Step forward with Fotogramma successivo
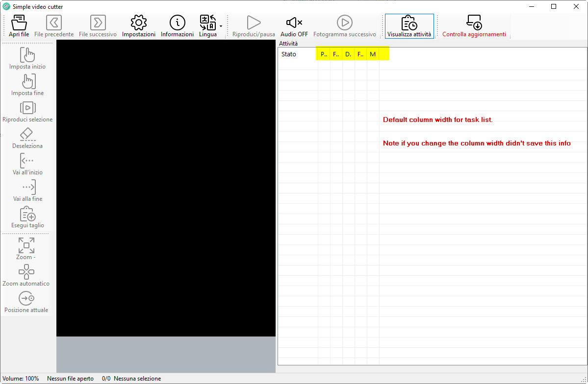This screenshot has height=384, width=588. [x=345, y=25]
